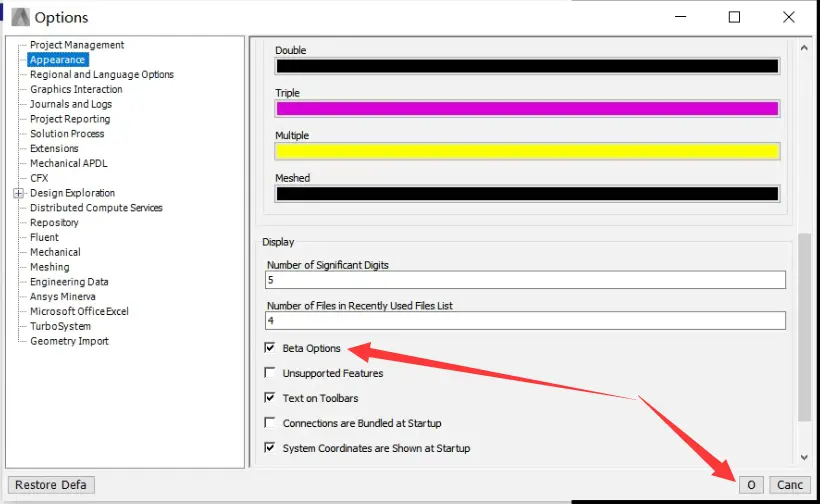Close the Options dialog
Screen dimensions: 820x504
[789, 17]
